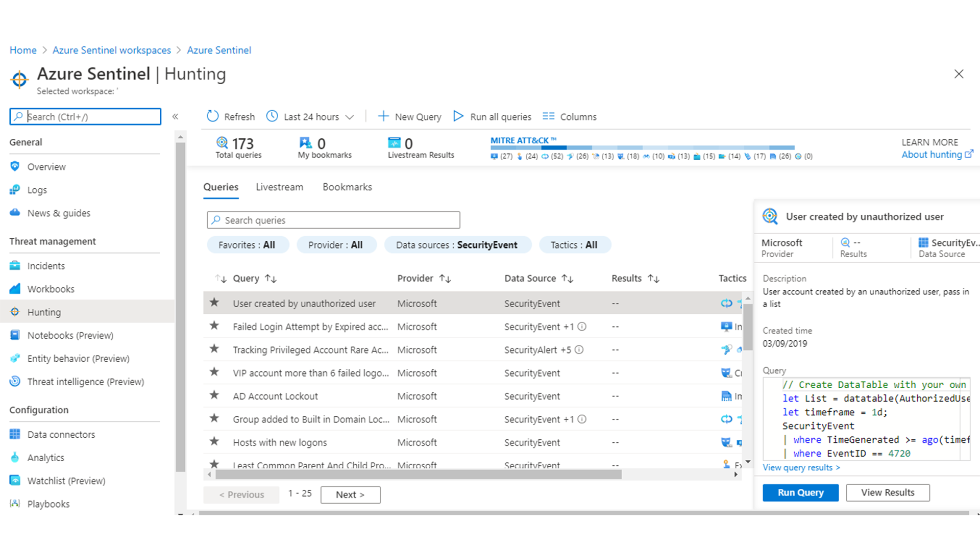
Task: Open Data connectors grid icon
Action: (15, 434)
